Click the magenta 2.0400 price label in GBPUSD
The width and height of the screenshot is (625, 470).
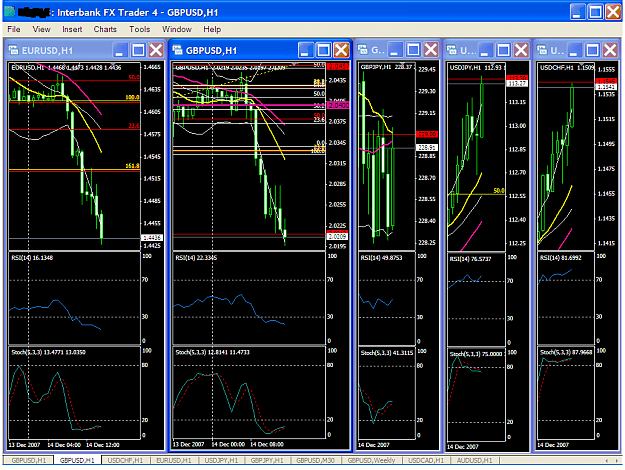point(338,105)
